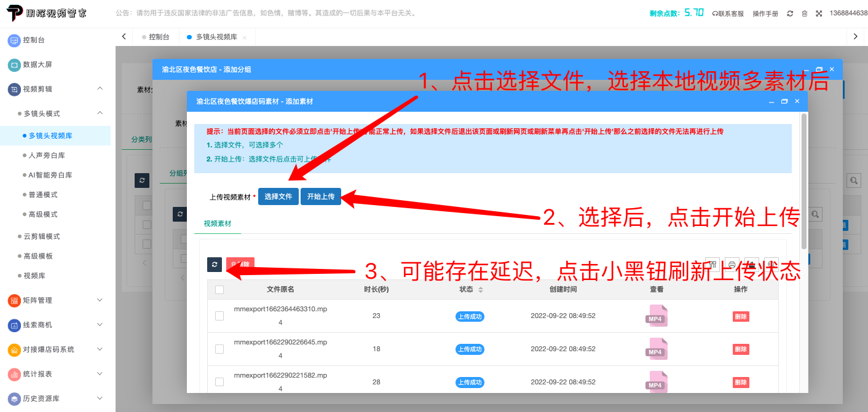Click the tab-bar right scroll arrow

pyautogui.click(x=855, y=37)
